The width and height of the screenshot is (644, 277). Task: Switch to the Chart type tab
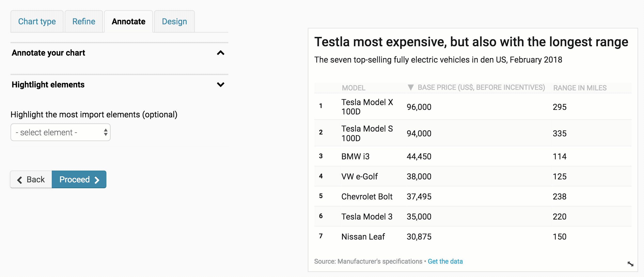coord(37,21)
